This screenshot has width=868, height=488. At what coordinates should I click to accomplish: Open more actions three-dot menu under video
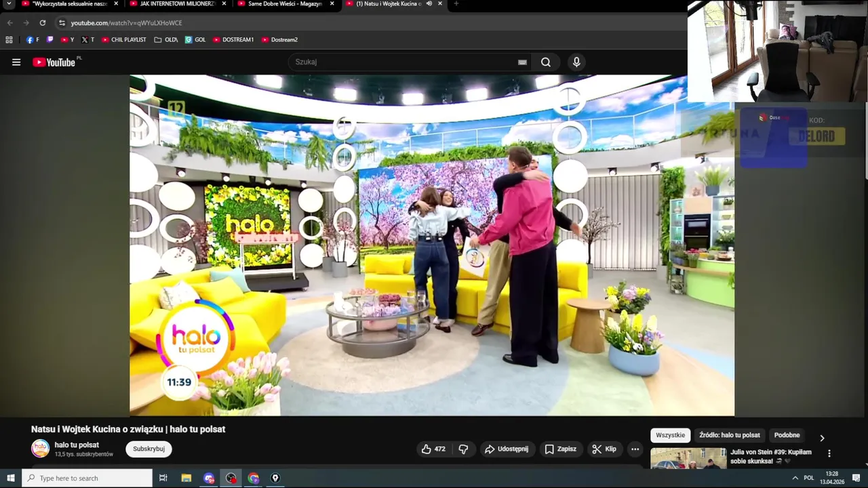pos(635,449)
